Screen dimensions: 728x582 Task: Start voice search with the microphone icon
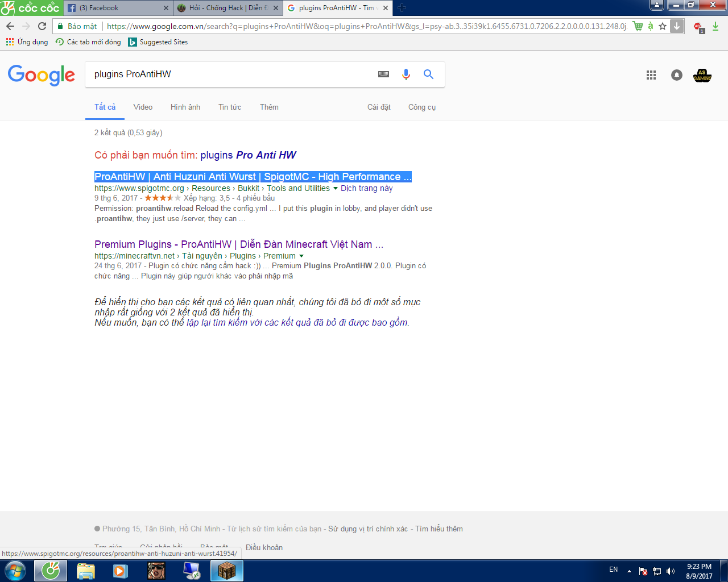[x=405, y=74]
